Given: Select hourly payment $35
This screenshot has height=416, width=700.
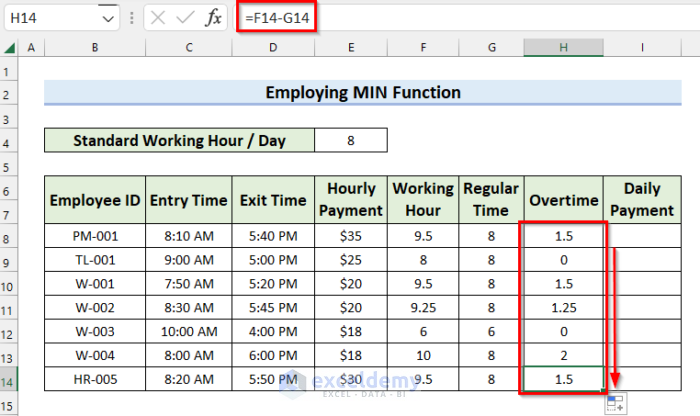Looking at the screenshot, I should pos(351,236).
